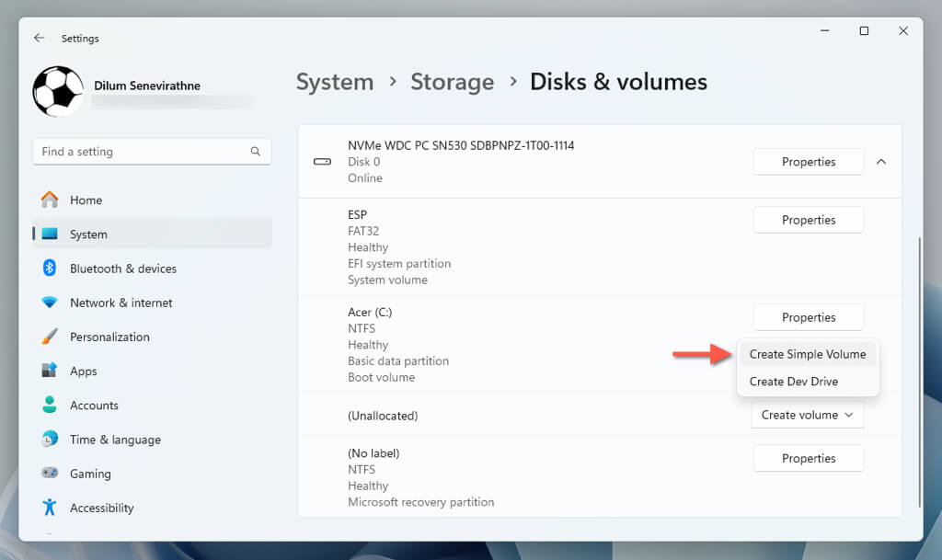Open the Create volume dropdown
This screenshot has width=942, height=560.
[x=808, y=415]
